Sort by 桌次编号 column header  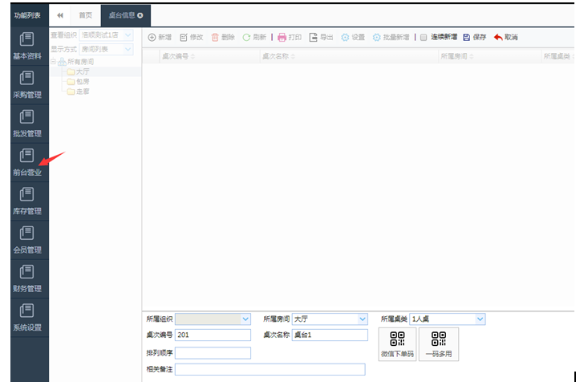click(x=178, y=56)
